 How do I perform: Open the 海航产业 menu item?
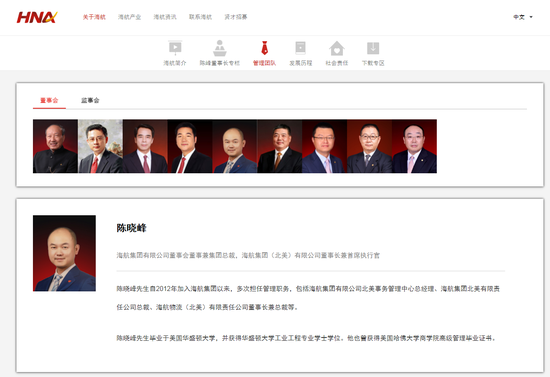[129, 17]
